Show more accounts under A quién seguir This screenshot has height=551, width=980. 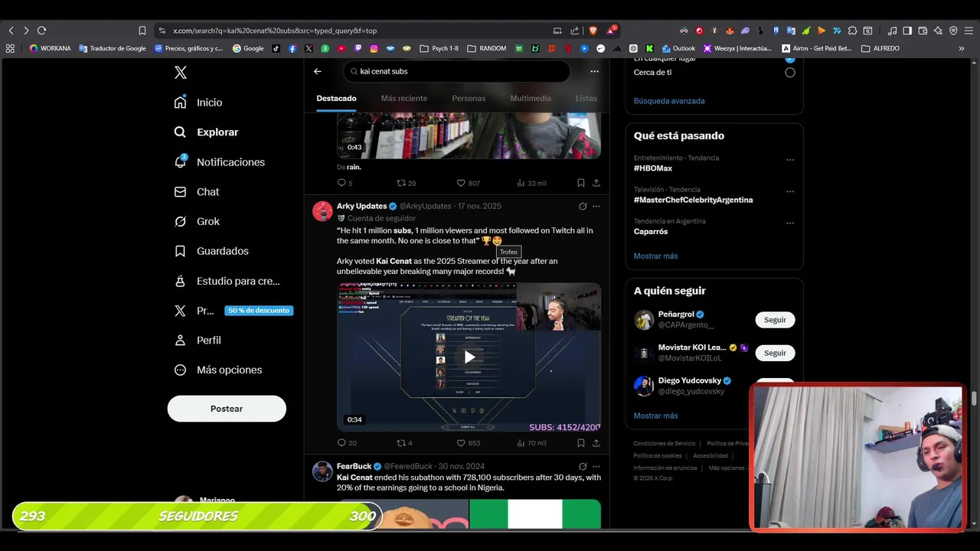(655, 416)
